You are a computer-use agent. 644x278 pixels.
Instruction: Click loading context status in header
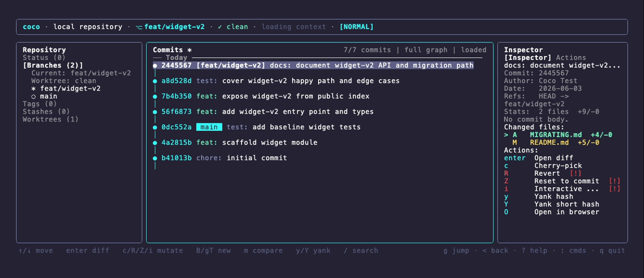coord(294,27)
